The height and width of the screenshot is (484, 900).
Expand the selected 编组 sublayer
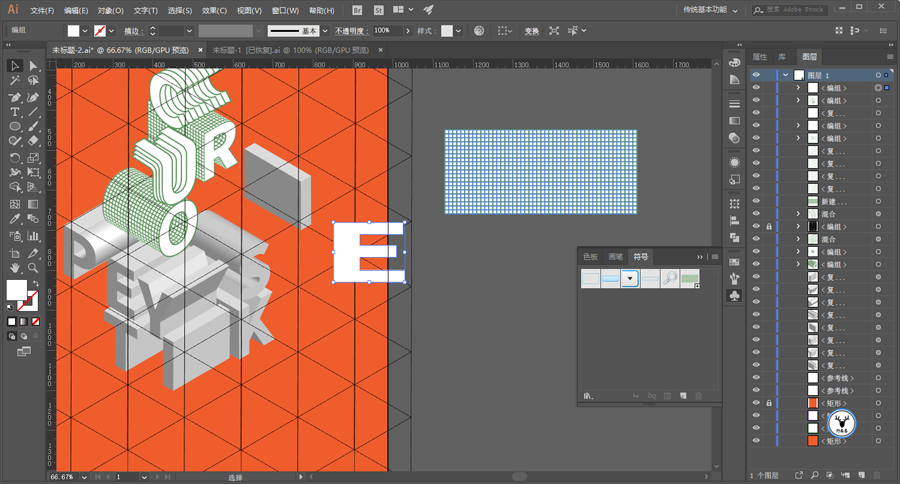point(798,88)
